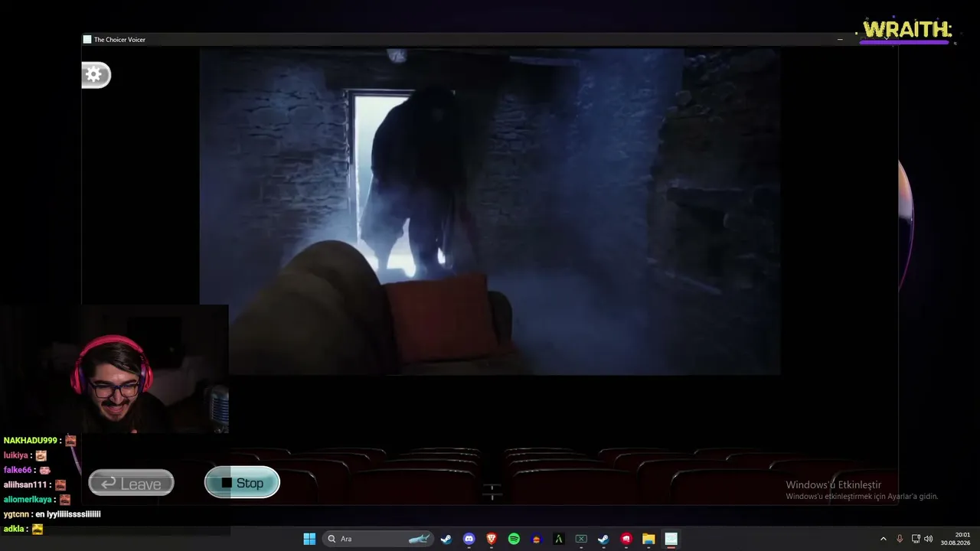980x551 pixels.
Task: Click the microphone icon in system tray
Action: (900, 539)
